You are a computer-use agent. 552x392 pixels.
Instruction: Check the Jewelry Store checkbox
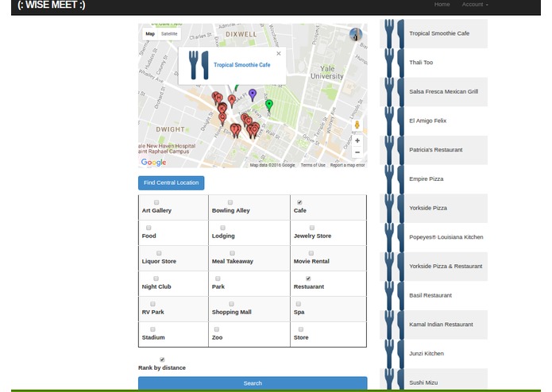pyautogui.click(x=312, y=228)
